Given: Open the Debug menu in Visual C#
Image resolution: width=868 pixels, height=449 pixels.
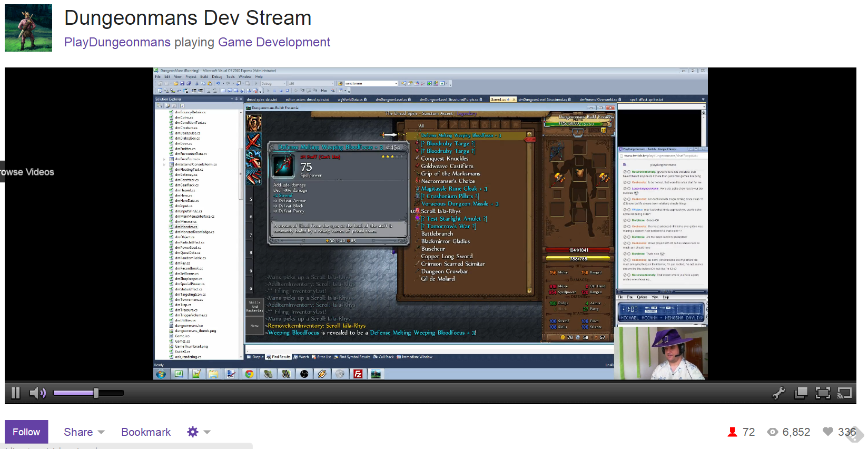Looking at the screenshot, I should (x=217, y=76).
